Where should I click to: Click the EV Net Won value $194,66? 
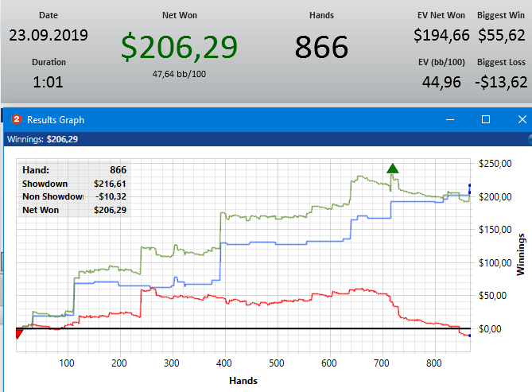pyautogui.click(x=441, y=35)
